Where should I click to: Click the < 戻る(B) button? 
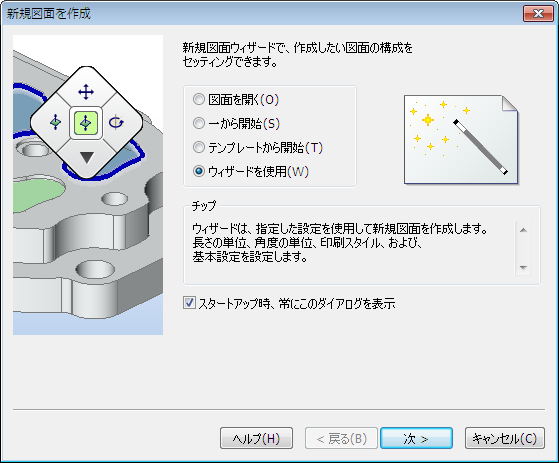(x=341, y=438)
